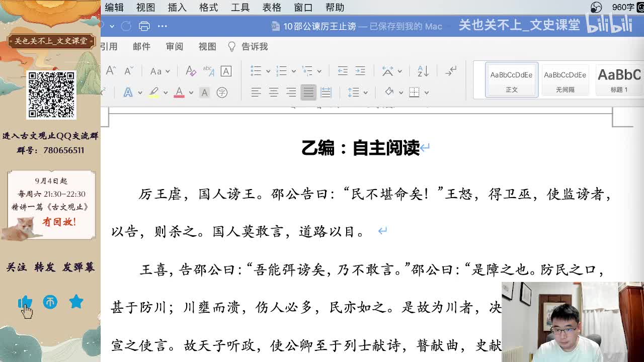
Task: Apply paragraph shading paint bucket
Action: pos(389,92)
